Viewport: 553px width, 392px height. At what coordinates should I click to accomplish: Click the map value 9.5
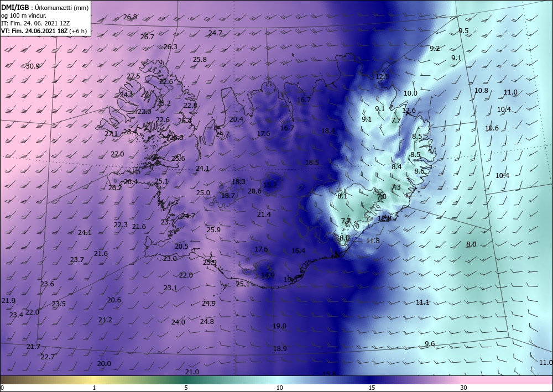point(463,30)
